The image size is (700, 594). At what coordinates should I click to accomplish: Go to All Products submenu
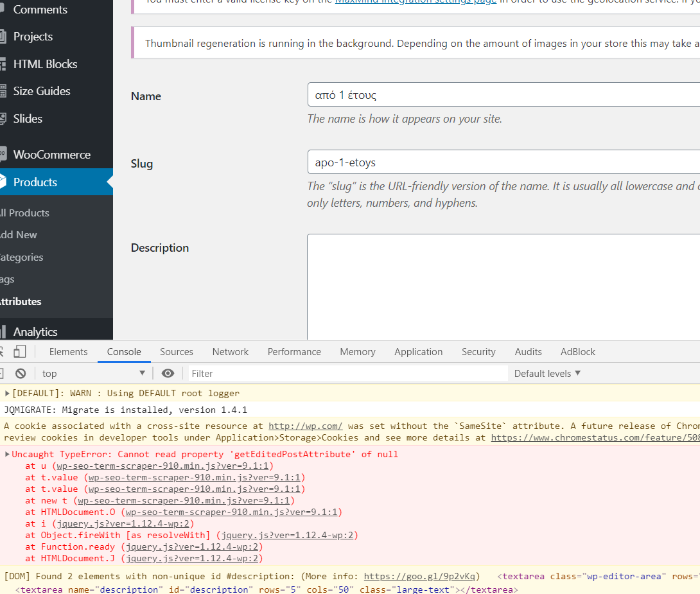tap(24, 213)
